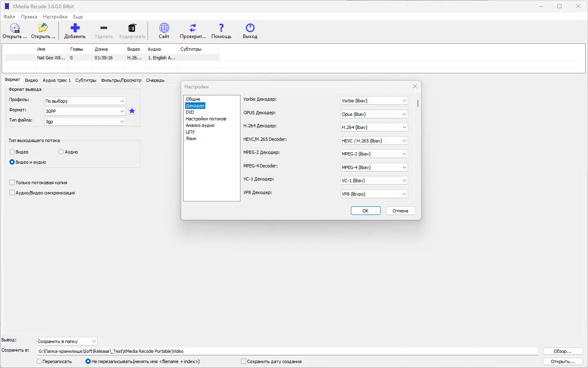Click the Удалить minus toolbar icon

tap(103, 28)
